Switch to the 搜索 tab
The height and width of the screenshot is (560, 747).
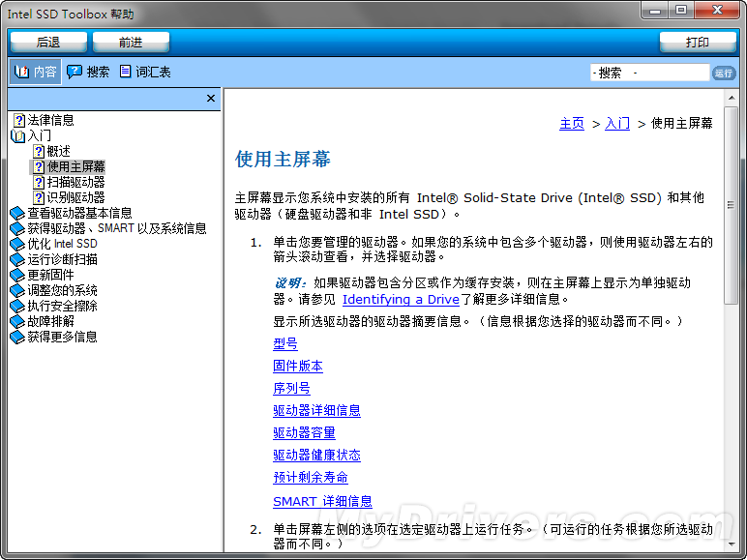88,72
